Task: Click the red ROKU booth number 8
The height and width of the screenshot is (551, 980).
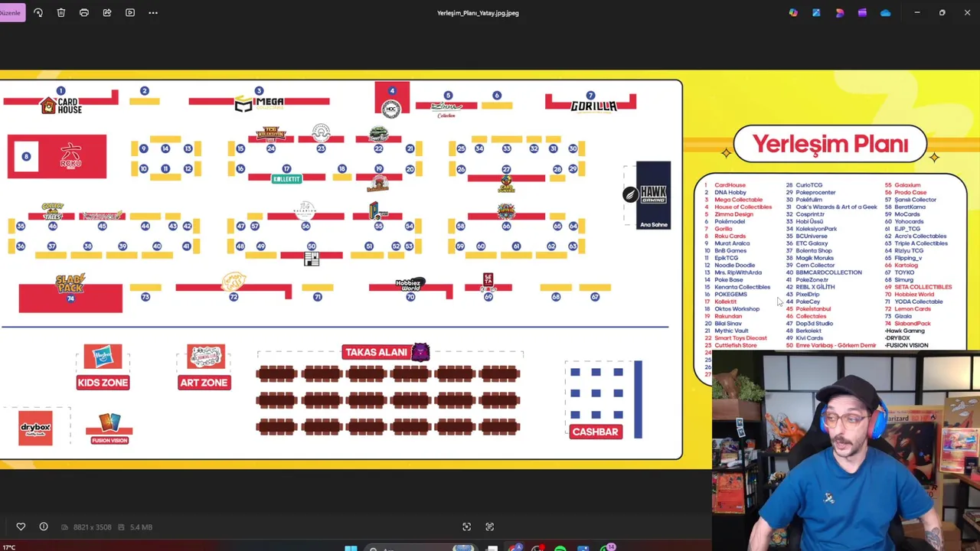Action: coord(57,157)
